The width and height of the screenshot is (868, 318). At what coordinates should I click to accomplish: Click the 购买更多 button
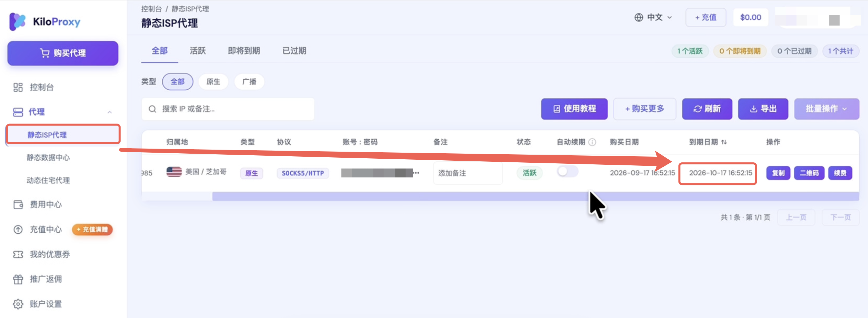pyautogui.click(x=644, y=109)
